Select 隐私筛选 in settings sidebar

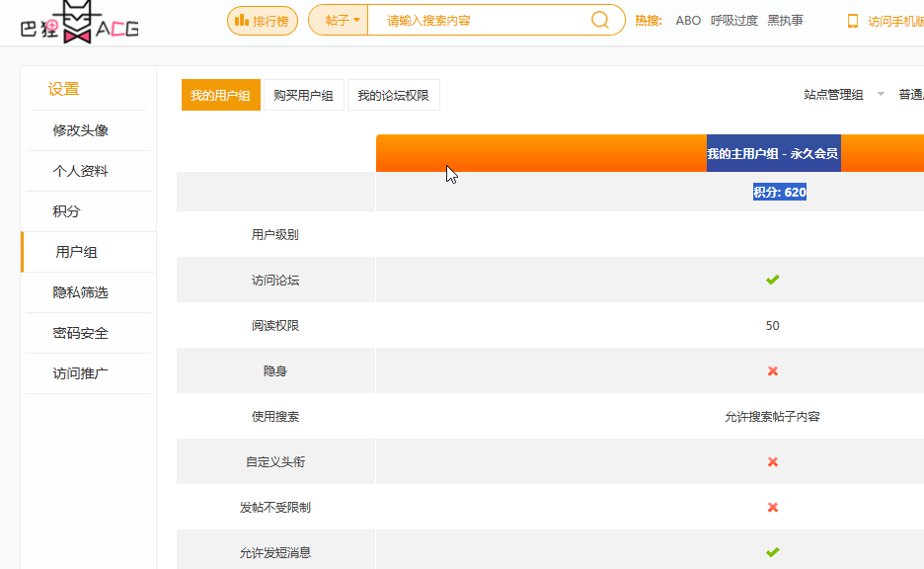coord(80,292)
